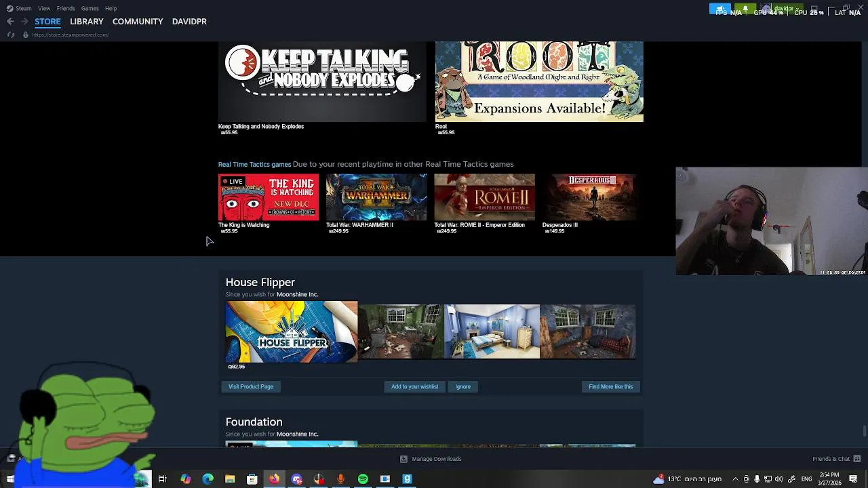868x488 pixels.
Task: Go forward with the Steam forward arrow
Action: click(24, 22)
